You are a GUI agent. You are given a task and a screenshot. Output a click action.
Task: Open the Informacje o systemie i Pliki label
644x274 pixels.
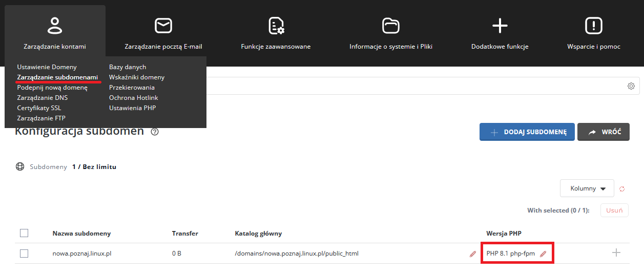click(x=391, y=46)
